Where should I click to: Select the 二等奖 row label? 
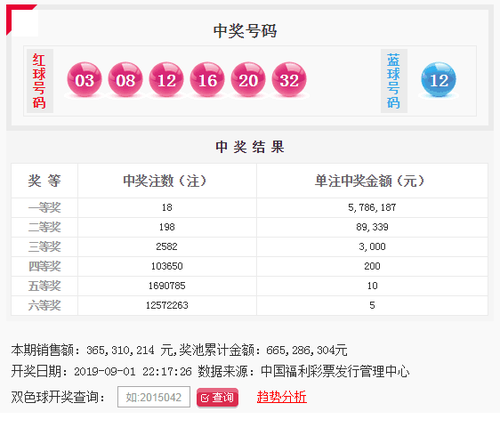point(44,227)
